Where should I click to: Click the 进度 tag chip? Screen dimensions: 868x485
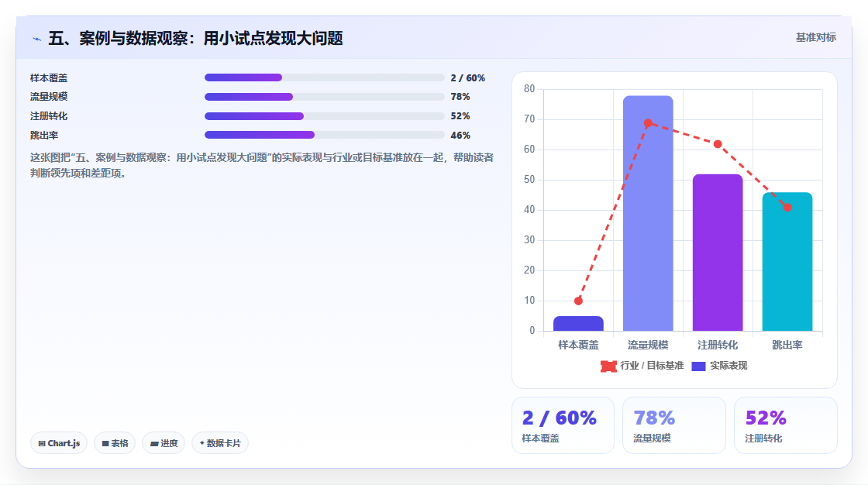coord(164,443)
